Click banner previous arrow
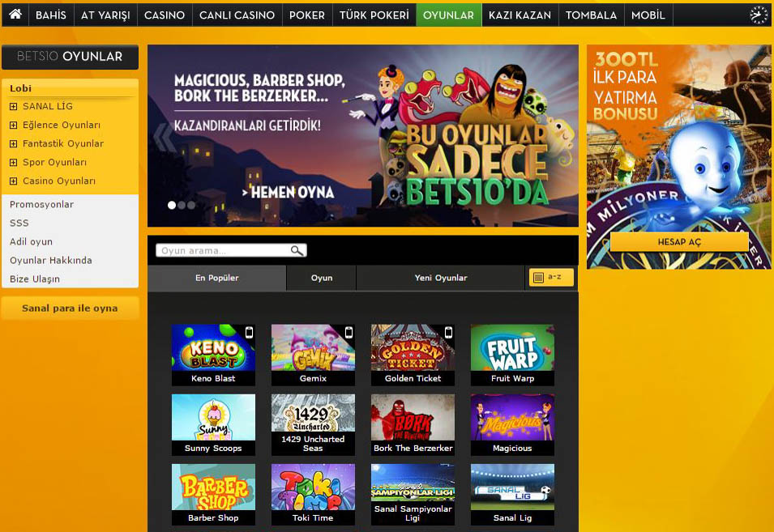Screen dimensions: 774x532 [164, 137]
